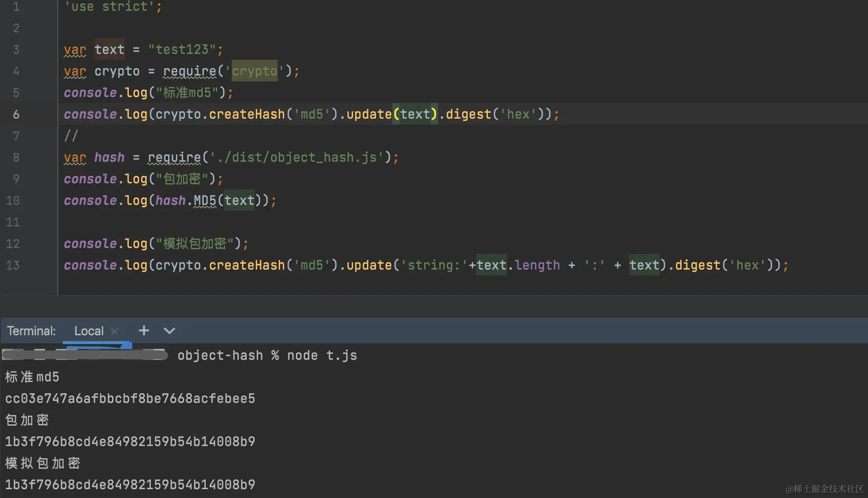
Task: Expand the terminal options dropdown chevron
Action: click(169, 331)
